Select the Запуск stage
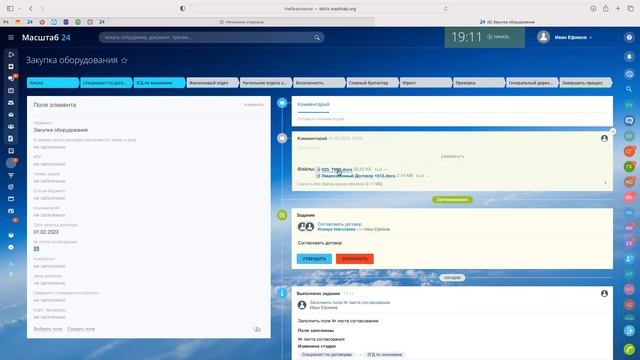640x360 pixels. (53, 83)
